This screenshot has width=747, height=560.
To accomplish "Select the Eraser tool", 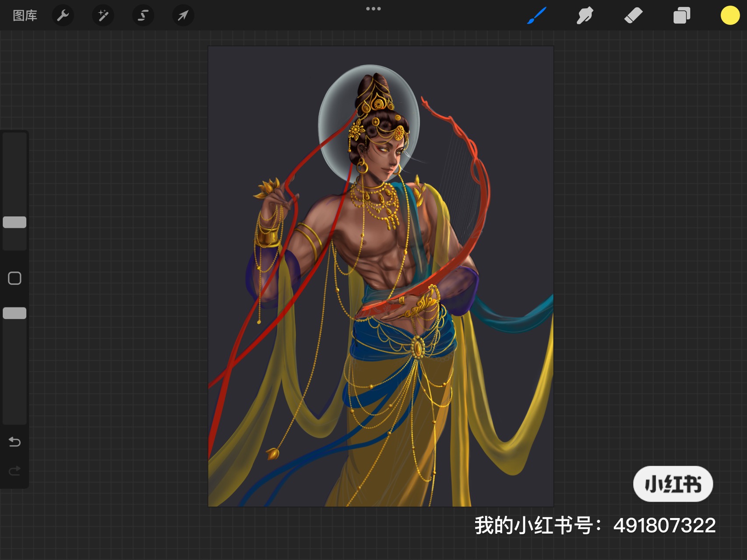I will (633, 16).
